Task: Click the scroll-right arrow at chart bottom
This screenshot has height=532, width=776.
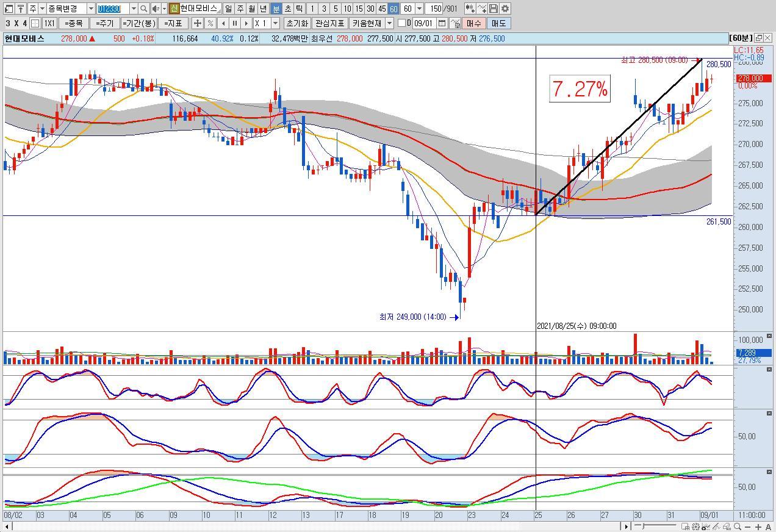Action: click(626, 527)
